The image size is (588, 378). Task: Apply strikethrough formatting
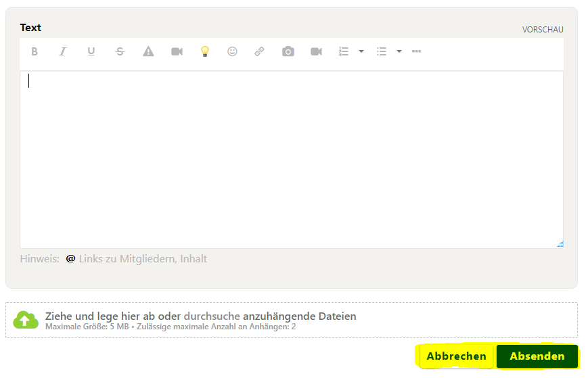pyautogui.click(x=120, y=51)
